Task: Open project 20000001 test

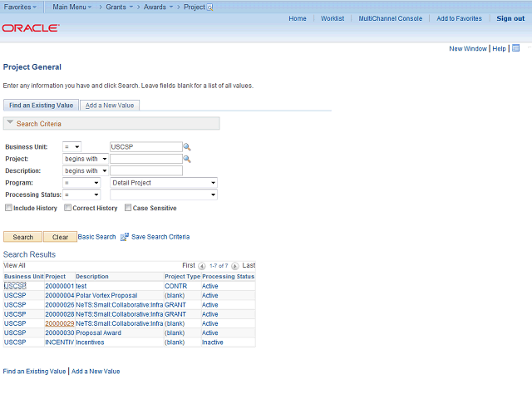Action: pos(59,286)
